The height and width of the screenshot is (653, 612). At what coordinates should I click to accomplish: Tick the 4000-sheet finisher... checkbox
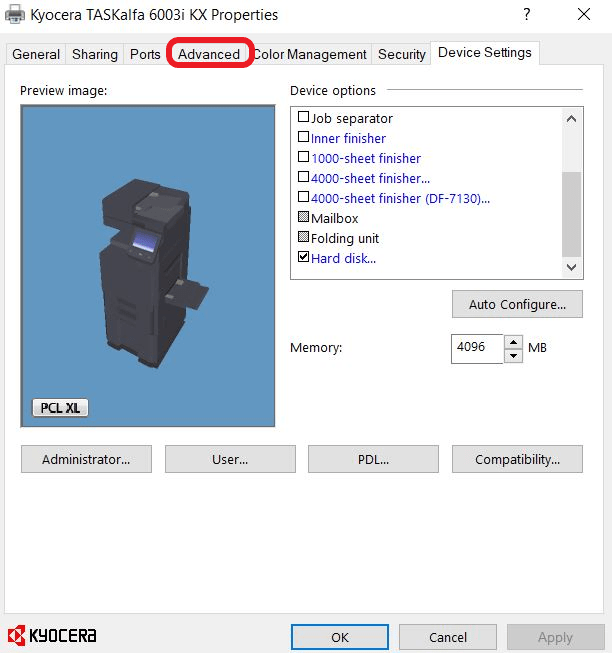304,177
